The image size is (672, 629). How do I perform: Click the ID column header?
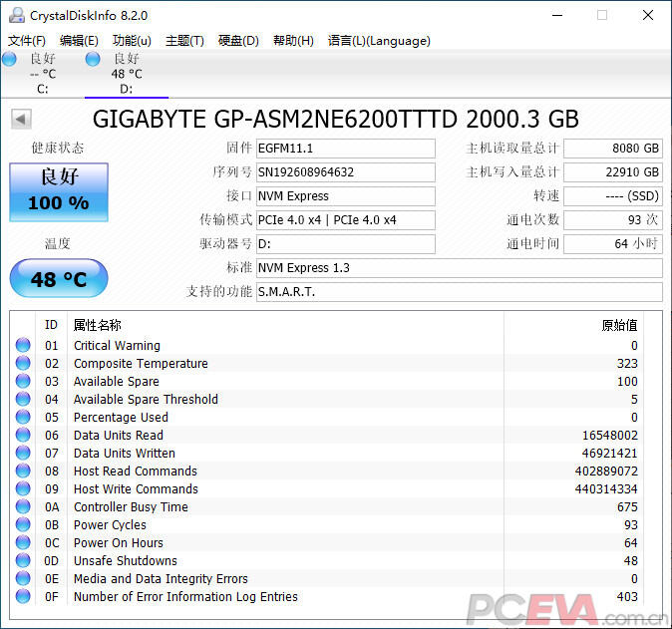pyautogui.click(x=51, y=325)
